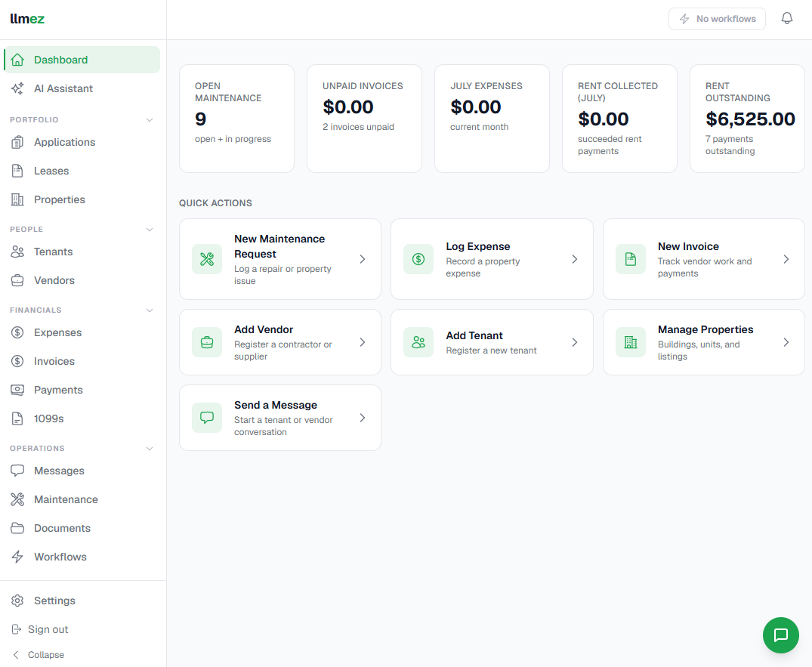Click the speech bubble icon on Send a Message
The image size is (812, 667).
(207, 418)
